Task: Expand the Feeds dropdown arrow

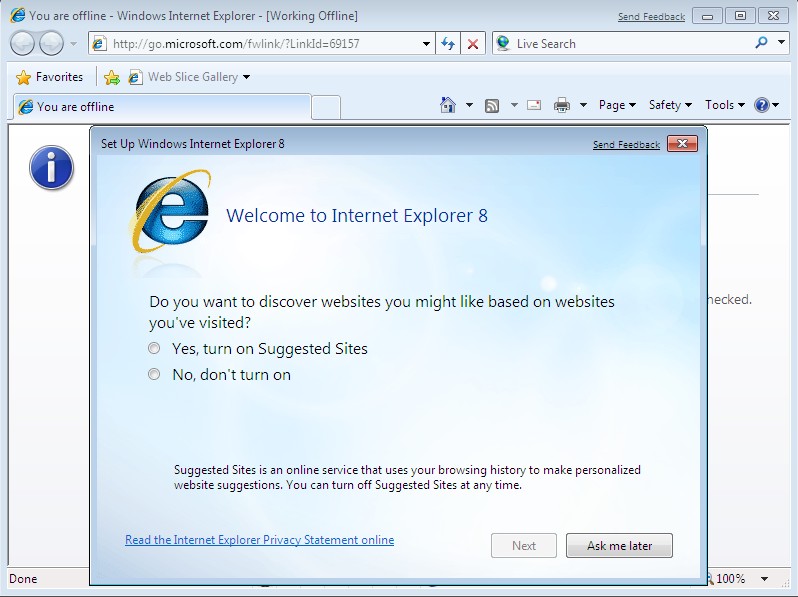Action: pyautogui.click(x=514, y=105)
